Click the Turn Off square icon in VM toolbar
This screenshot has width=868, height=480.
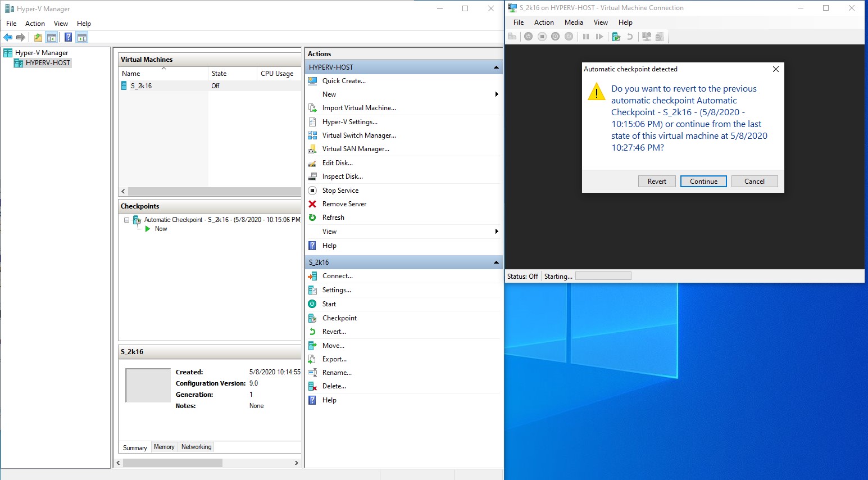pyautogui.click(x=542, y=37)
